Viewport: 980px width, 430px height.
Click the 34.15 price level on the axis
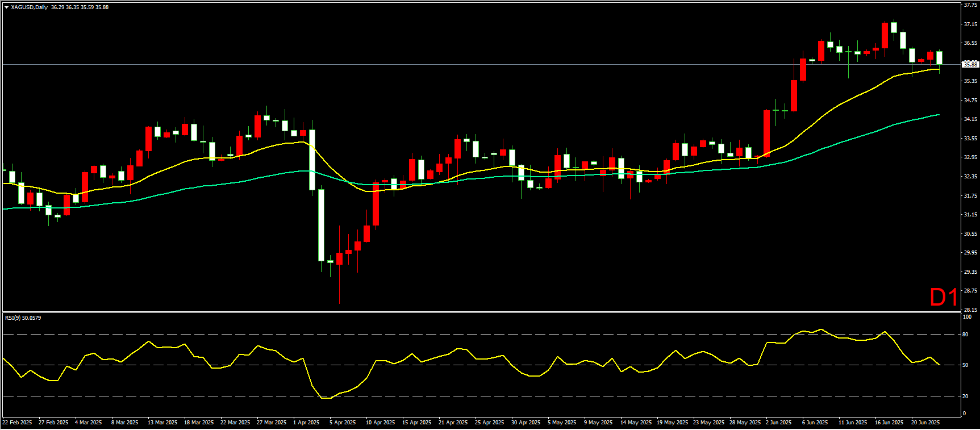[x=970, y=119]
